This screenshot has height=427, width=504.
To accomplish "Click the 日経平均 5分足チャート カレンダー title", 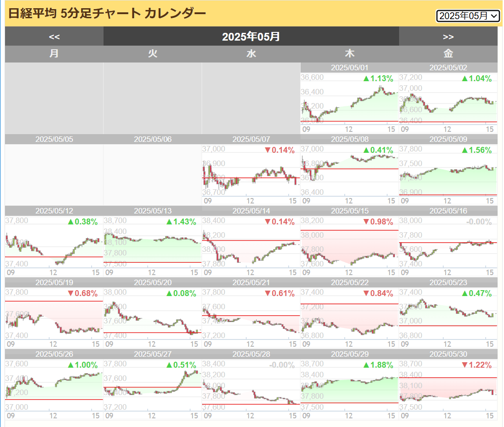I will 107,14.
